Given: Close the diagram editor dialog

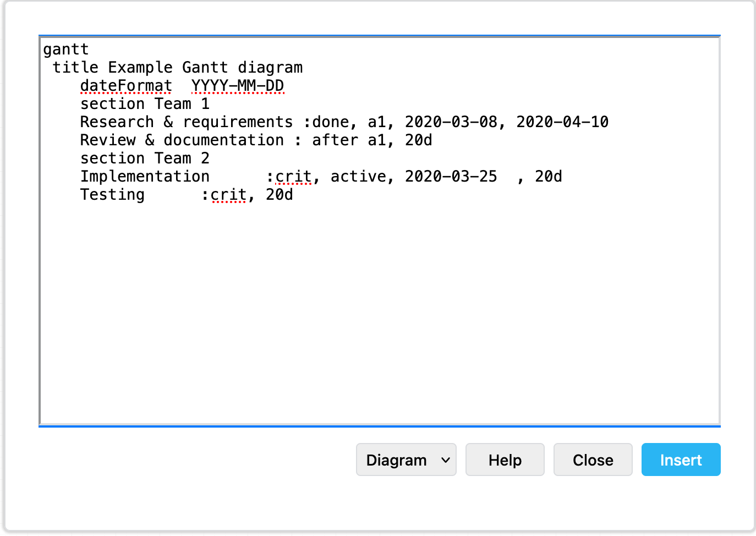Looking at the screenshot, I should (x=593, y=460).
